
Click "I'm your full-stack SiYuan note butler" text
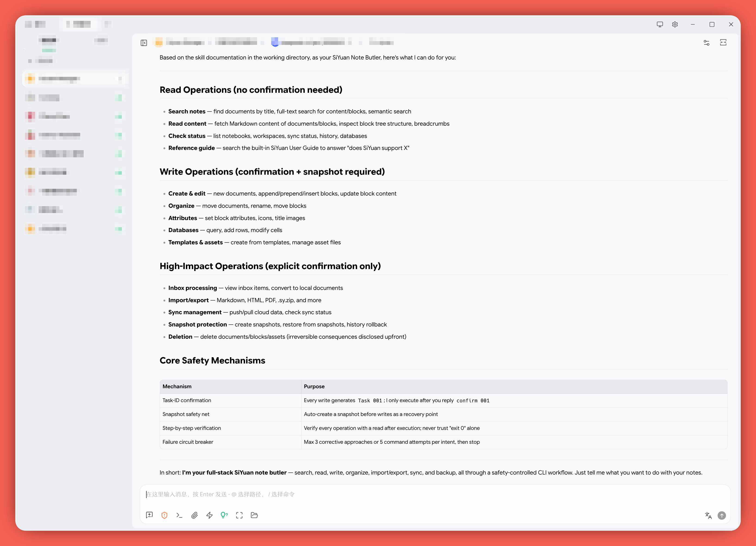(234, 473)
